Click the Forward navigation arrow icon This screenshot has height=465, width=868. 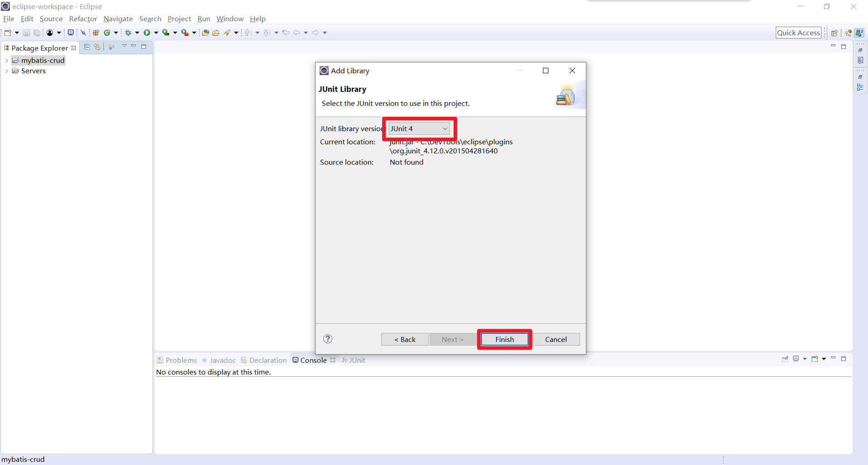[x=316, y=33]
